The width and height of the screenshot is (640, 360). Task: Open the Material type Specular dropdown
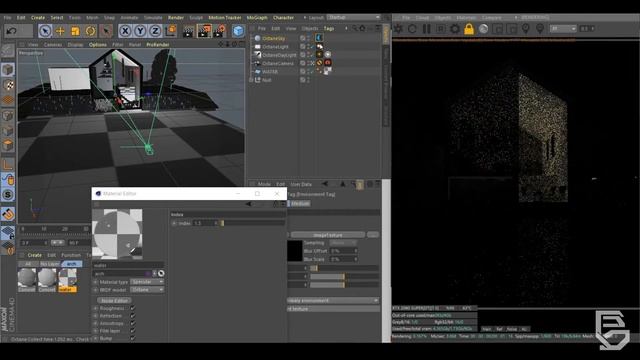tap(147, 282)
